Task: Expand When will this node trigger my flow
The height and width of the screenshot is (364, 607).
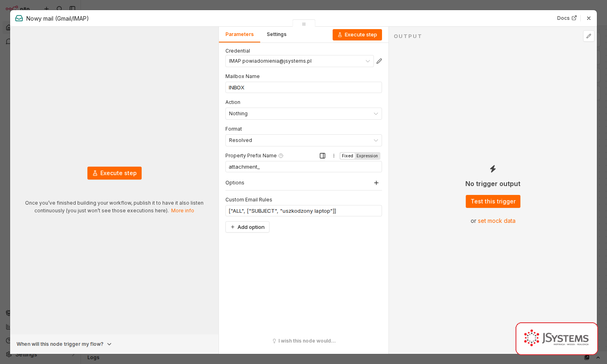Action: [x=64, y=344]
